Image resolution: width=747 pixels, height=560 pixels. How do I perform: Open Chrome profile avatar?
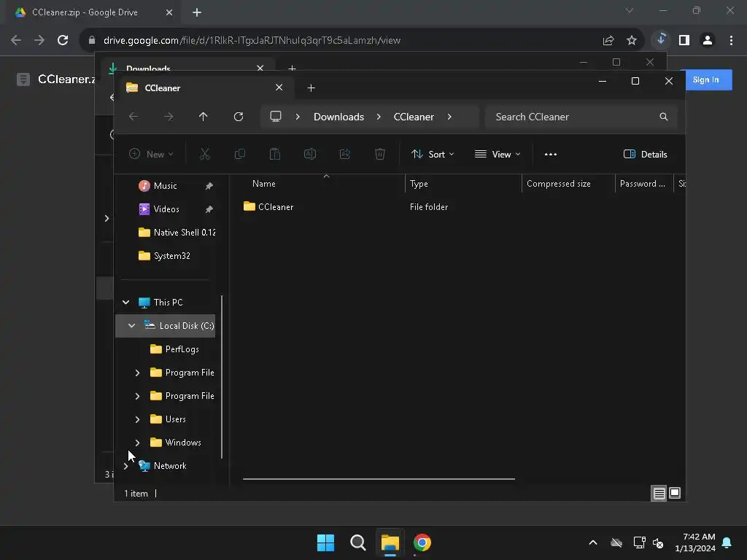point(708,41)
